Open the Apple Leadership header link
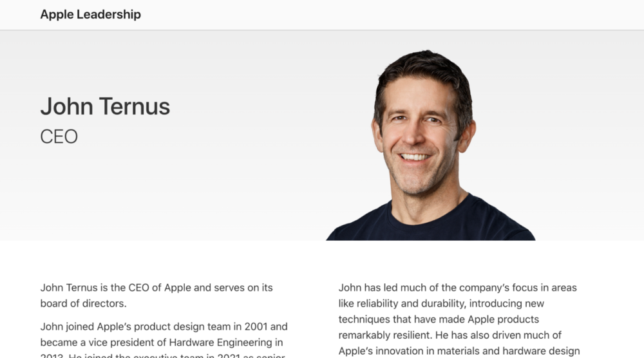The width and height of the screenshot is (644, 358). pyautogui.click(x=90, y=14)
